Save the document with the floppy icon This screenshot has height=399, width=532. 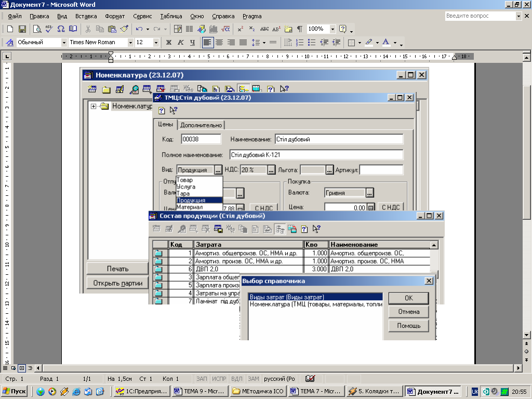22,29
